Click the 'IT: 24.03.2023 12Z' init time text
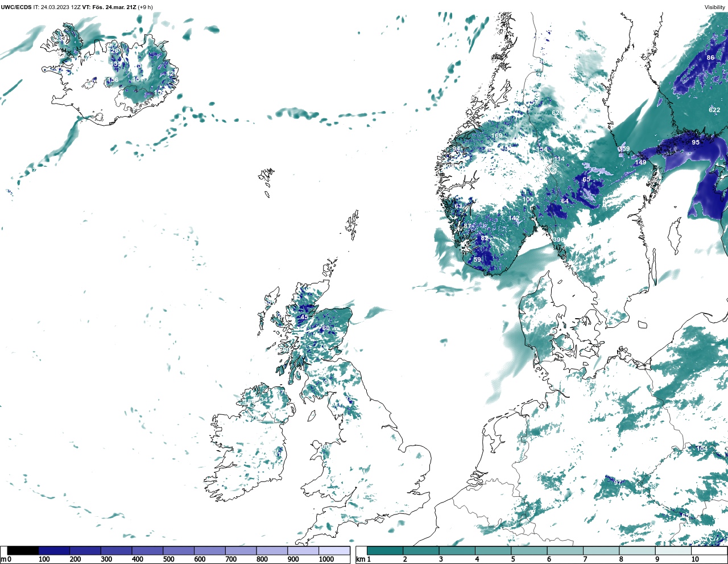728x564 pixels. pyautogui.click(x=57, y=7)
